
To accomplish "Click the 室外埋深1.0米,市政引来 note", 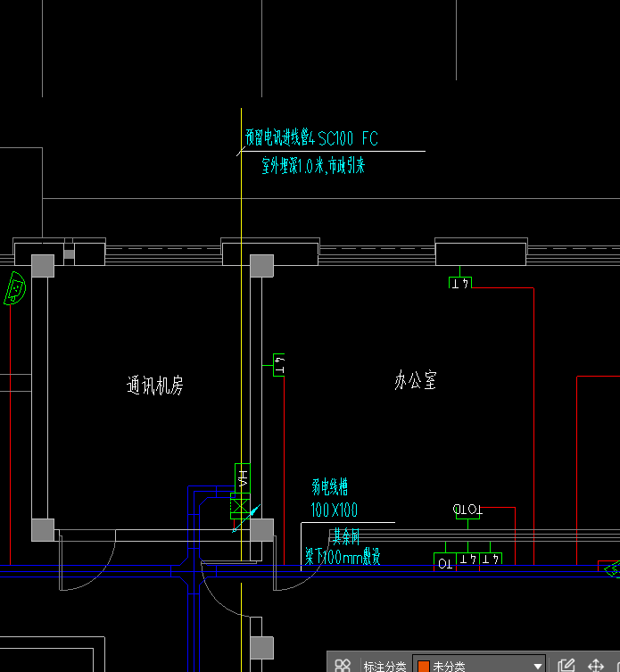I will click(313, 165).
